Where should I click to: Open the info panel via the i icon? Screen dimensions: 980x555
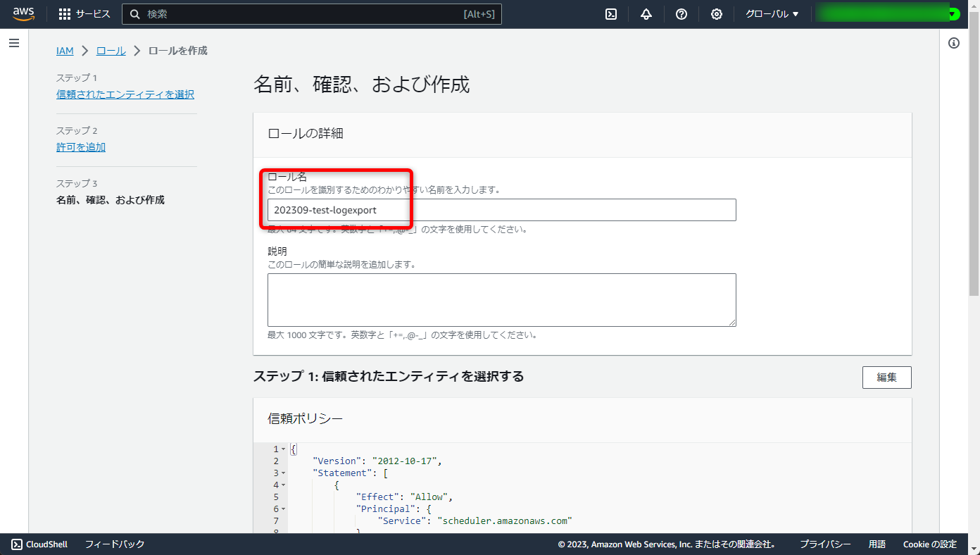954,43
